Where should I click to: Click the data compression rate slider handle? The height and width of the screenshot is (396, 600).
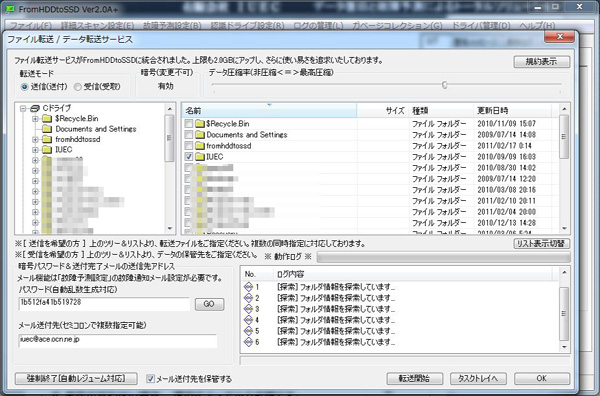(444, 85)
